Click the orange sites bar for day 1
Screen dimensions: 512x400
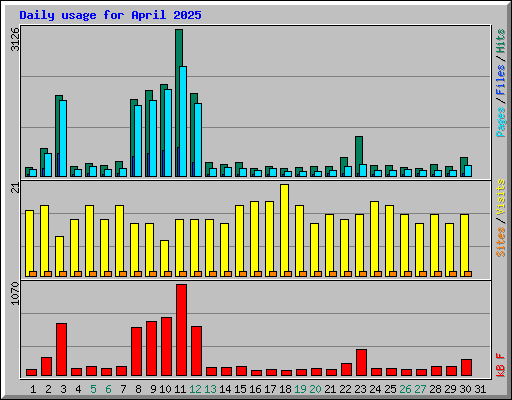tap(33, 274)
